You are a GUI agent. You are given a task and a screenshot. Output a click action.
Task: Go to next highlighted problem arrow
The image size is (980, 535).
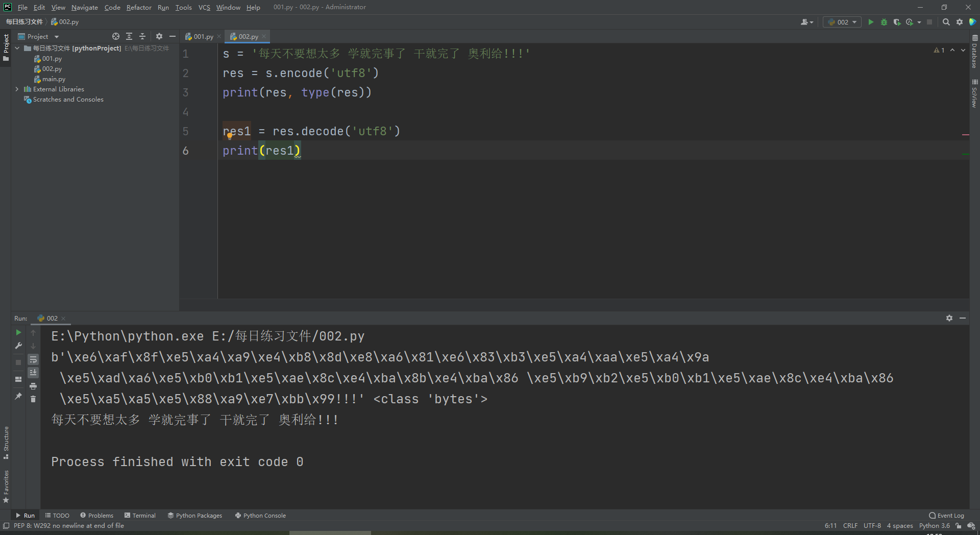(x=963, y=50)
